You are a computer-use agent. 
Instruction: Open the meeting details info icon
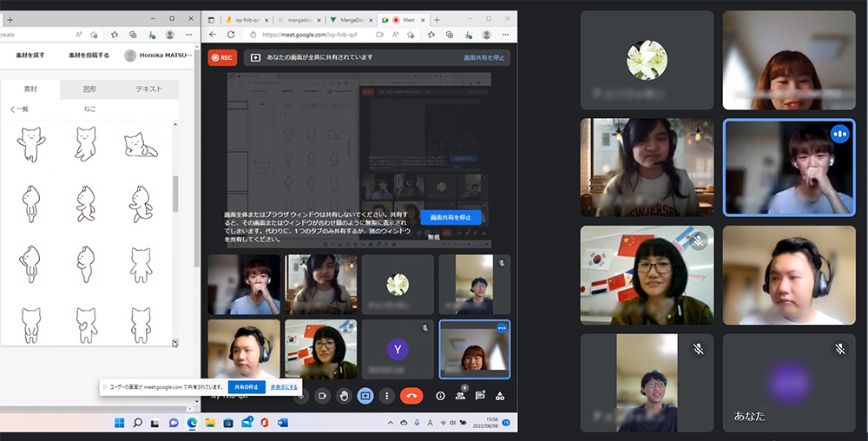440,396
